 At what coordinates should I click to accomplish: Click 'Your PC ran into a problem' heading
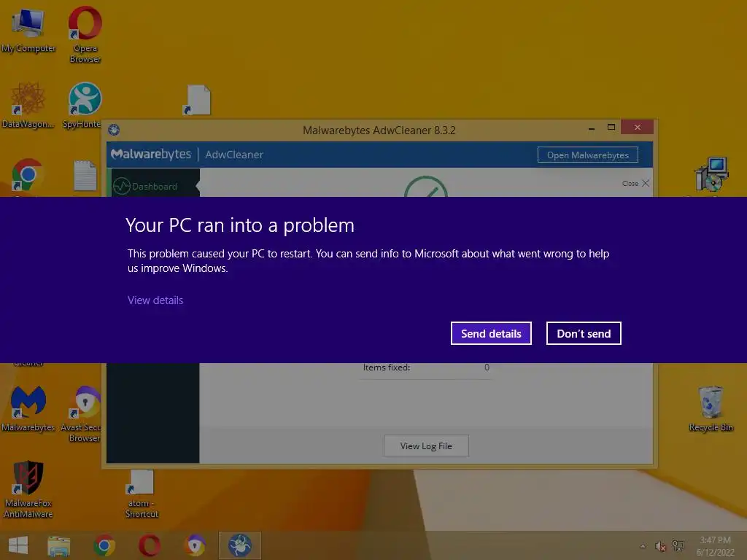point(240,225)
